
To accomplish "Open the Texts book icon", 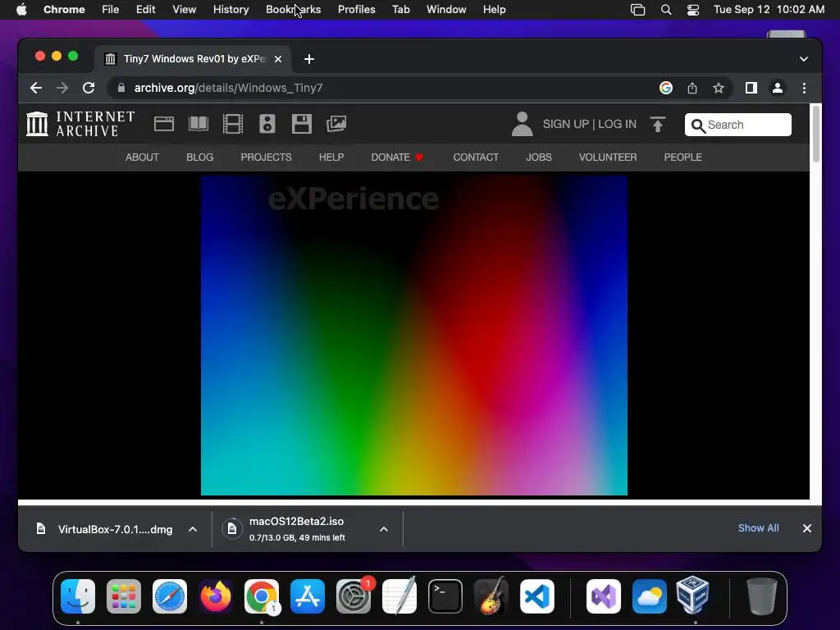I will tap(199, 124).
